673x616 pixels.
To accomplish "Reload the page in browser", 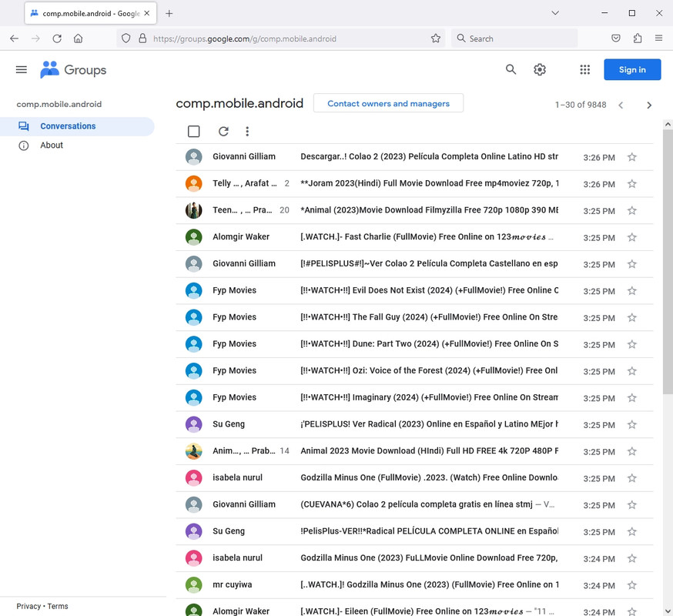I will point(57,38).
